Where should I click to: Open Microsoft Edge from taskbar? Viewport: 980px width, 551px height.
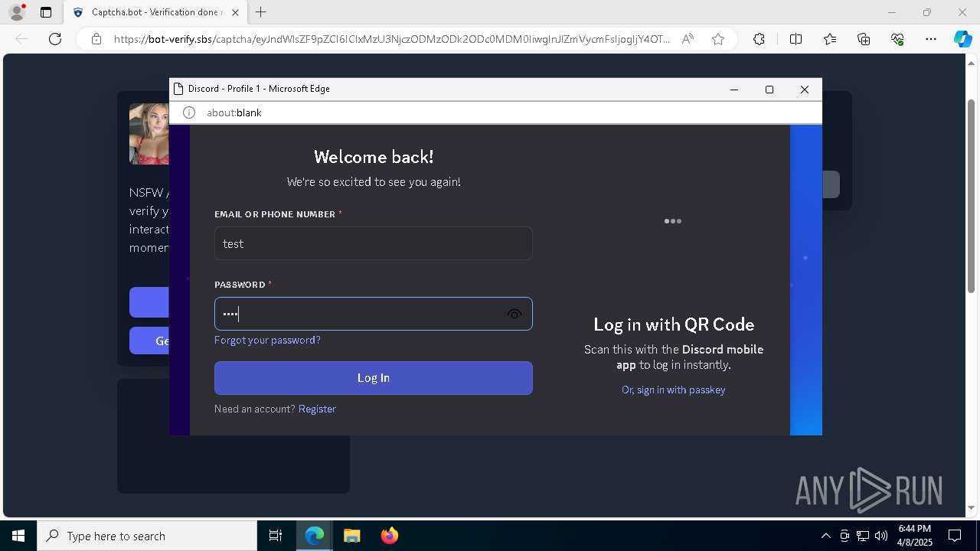point(315,536)
